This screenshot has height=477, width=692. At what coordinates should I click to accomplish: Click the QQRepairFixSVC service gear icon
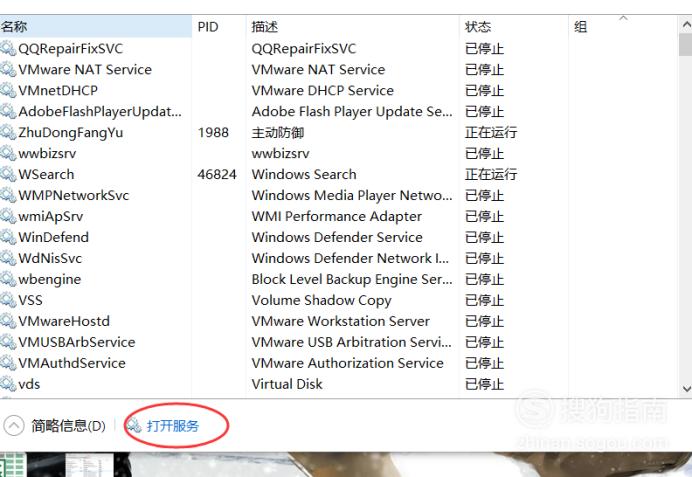8,48
